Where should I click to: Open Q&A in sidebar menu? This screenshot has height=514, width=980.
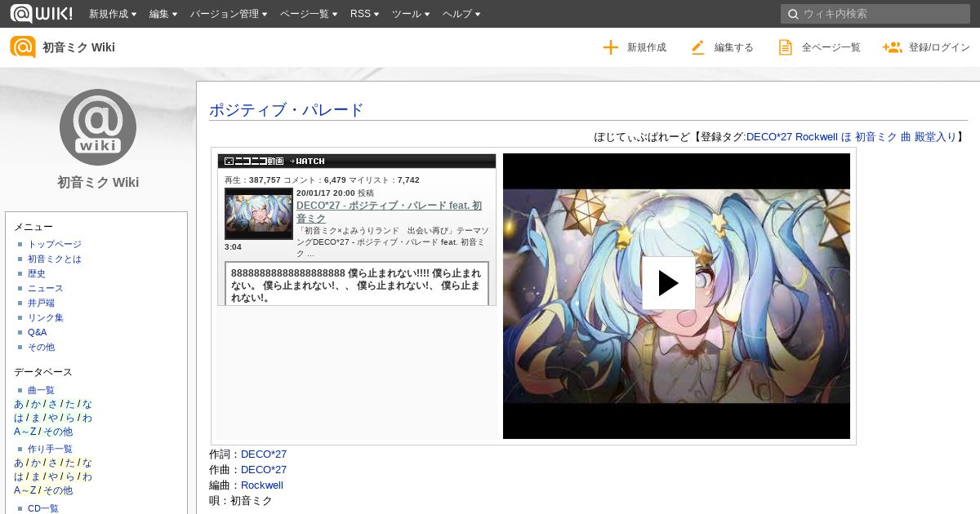point(38,332)
